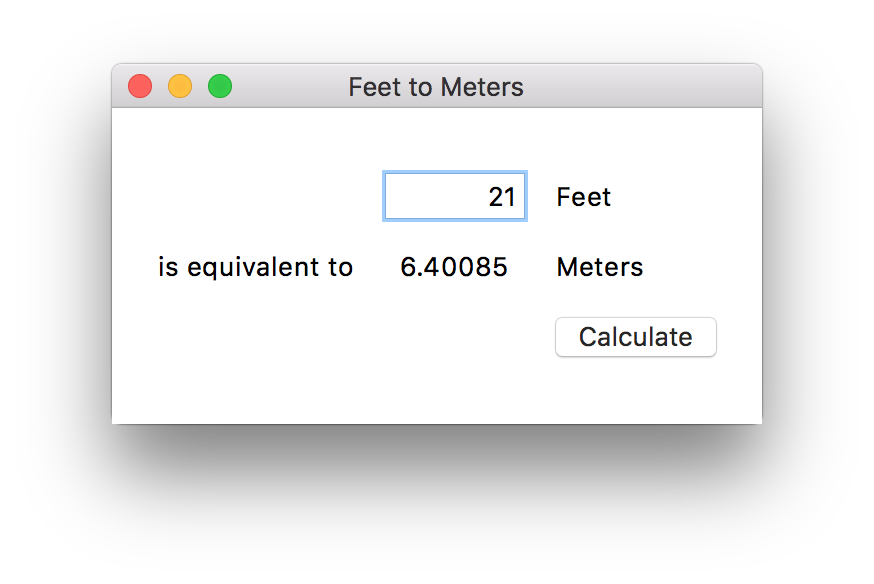The height and width of the screenshot is (584, 874).
Task: Place cursor in the box containing 21
Action: tap(455, 197)
